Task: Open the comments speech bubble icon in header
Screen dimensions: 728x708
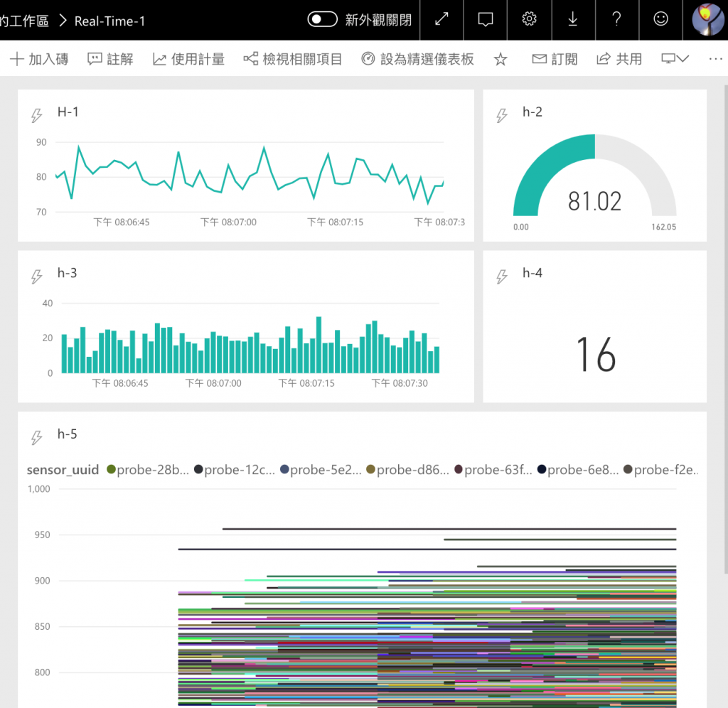Action: (485, 19)
